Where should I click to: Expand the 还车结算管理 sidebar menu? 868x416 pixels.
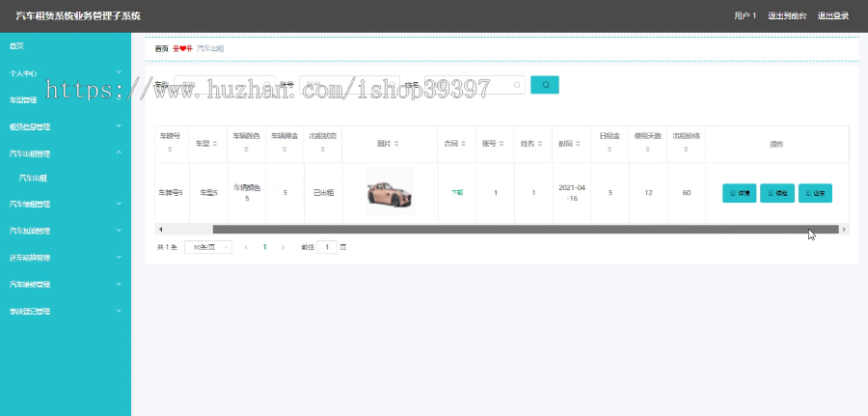pos(66,258)
